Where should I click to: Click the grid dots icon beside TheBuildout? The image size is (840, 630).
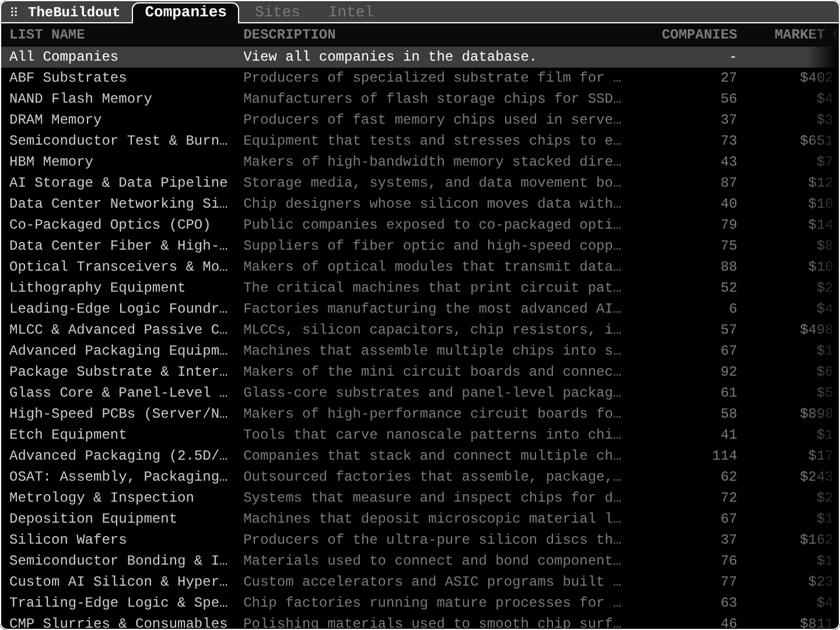click(x=14, y=12)
